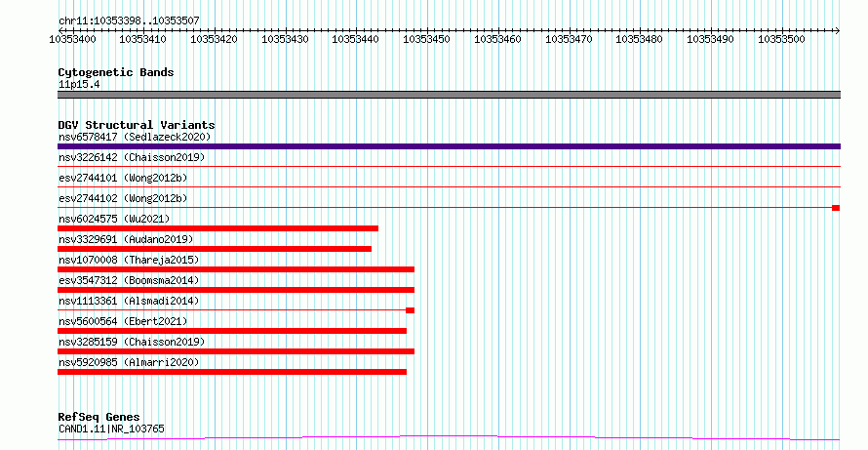868x450 pixels.
Task: Open variant esv2744102 (Wong2012b) label
Action: pos(123,198)
